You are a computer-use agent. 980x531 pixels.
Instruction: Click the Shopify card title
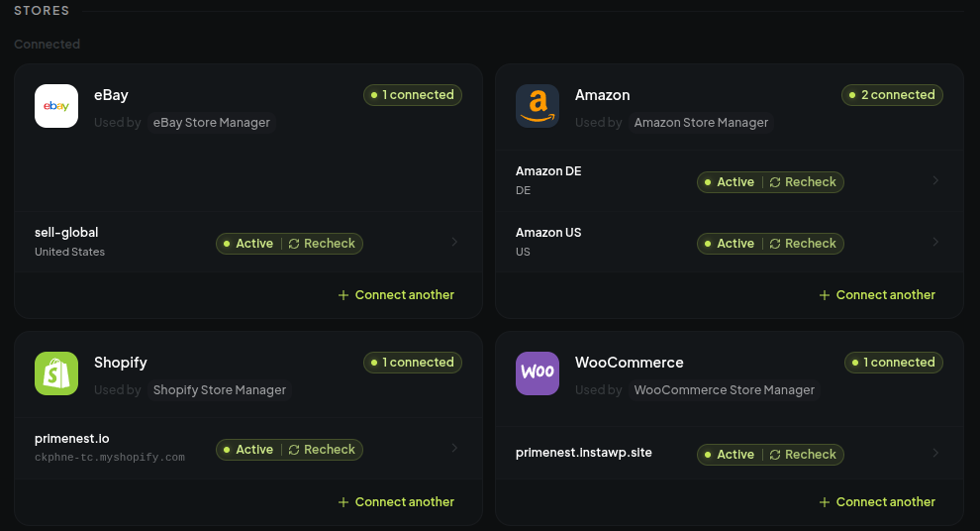(121, 363)
